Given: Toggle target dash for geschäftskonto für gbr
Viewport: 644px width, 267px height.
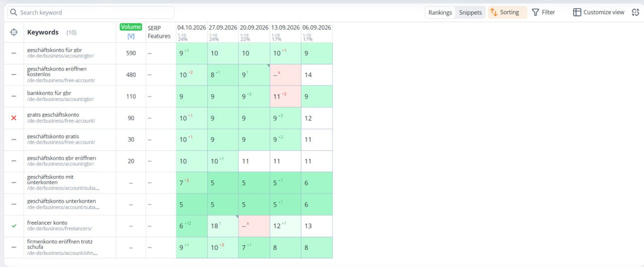Looking at the screenshot, I should (14, 53).
